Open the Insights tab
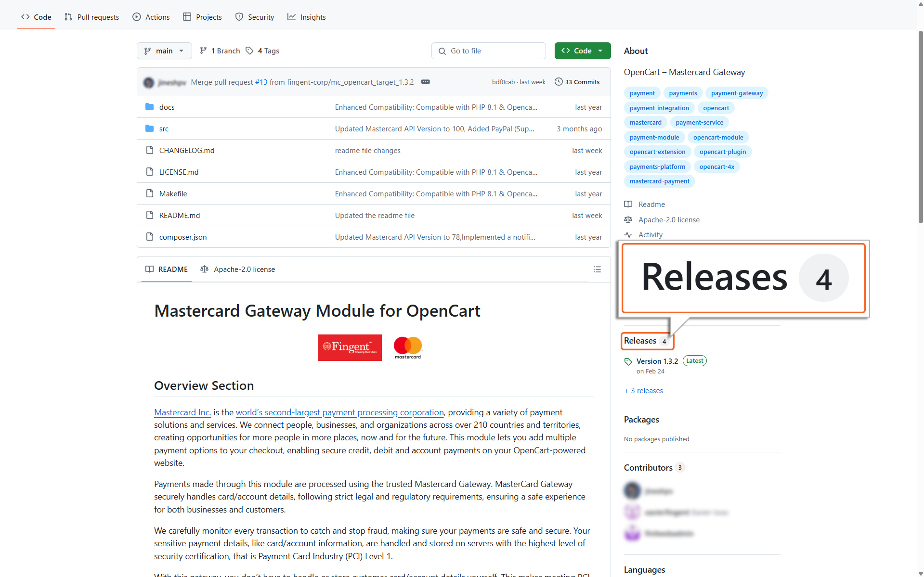 click(307, 17)
